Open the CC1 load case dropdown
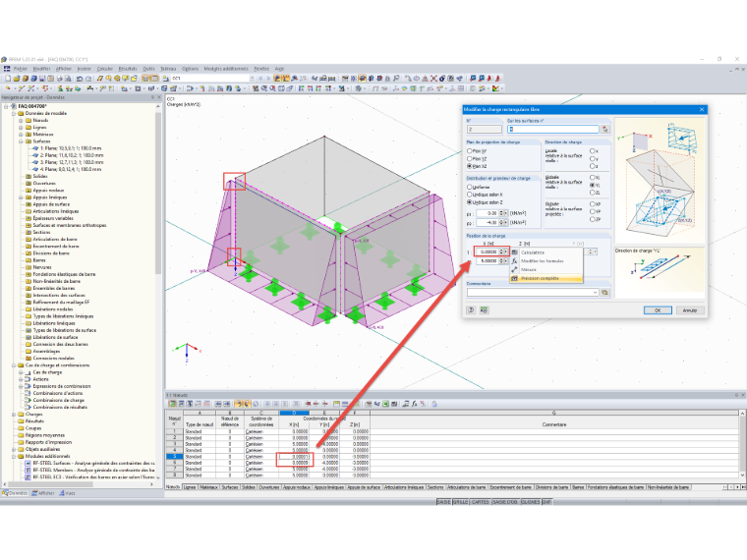 (252, 78)
